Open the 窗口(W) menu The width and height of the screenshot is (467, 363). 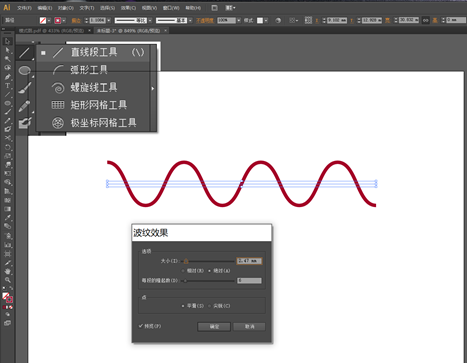(171, 8)
